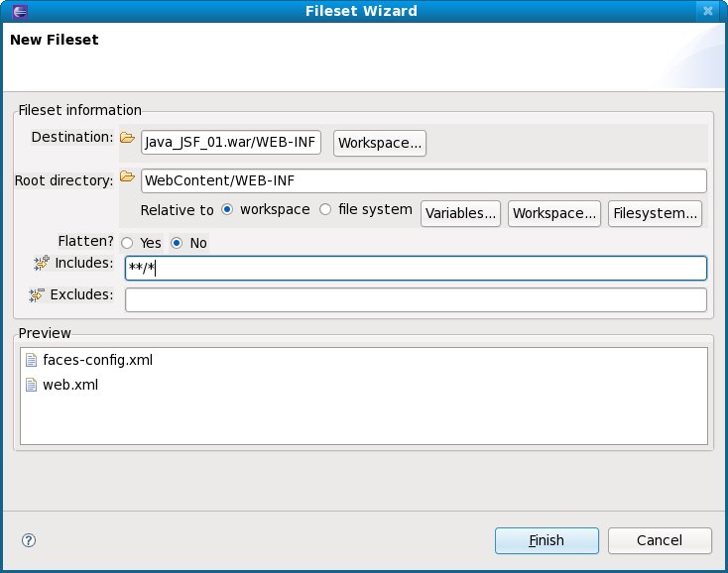Screen dimensions: 728x573
Task: Click the Excludes pattern icon
Action: (x=38, y=294)
